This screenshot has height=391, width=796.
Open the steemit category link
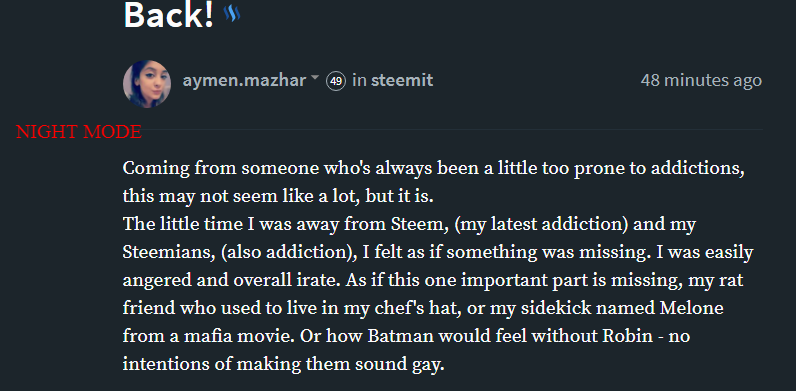coord(402,80)
